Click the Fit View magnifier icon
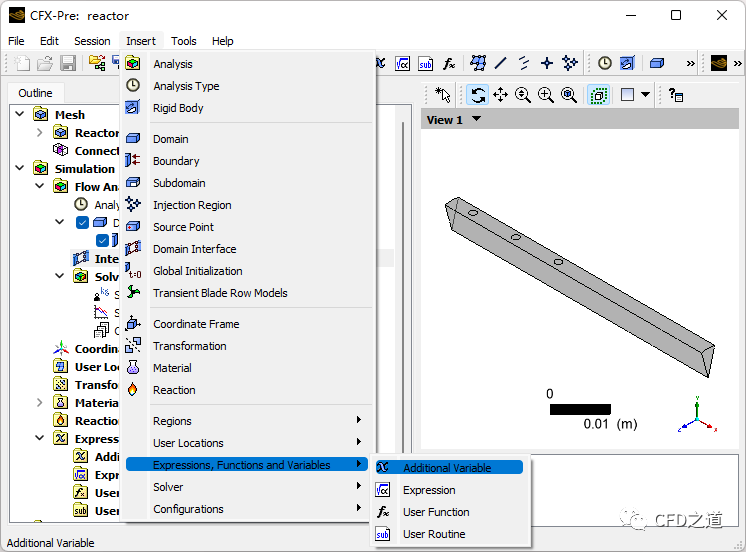Viewport: 746px width, 552px height. tap(569, 95)
